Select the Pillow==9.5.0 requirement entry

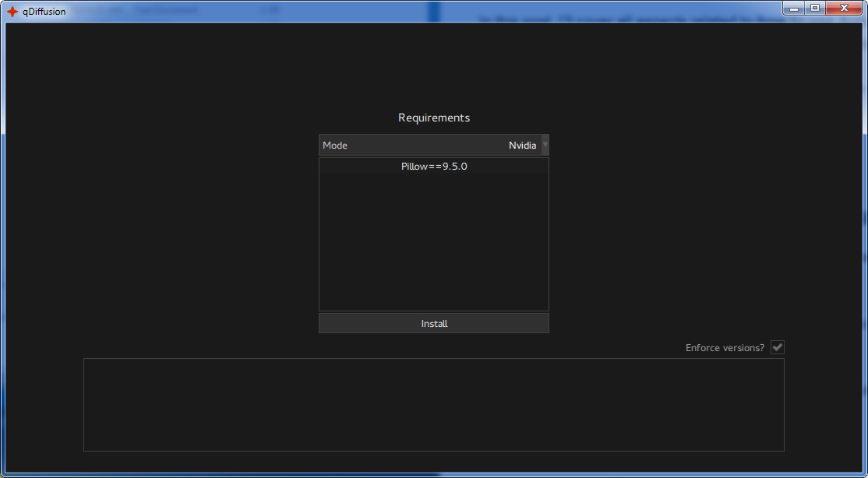434,167
